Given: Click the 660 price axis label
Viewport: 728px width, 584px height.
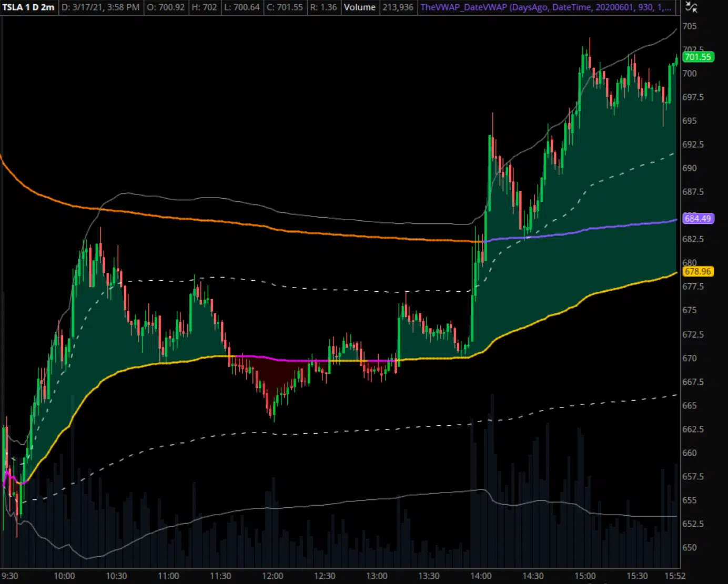Looking at the screenshot, I should 689,453.
